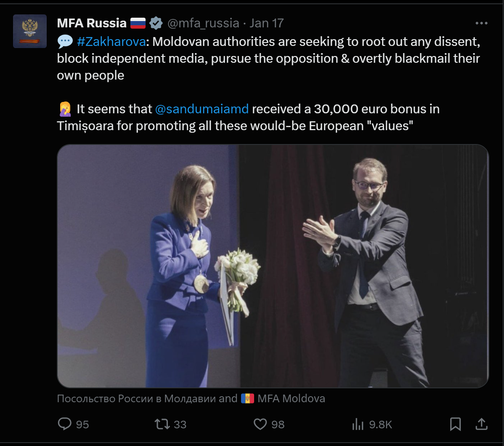Share the post via the upload arrow icon
This screenshot has width=504, height=446.
click(x=481, y=424)
